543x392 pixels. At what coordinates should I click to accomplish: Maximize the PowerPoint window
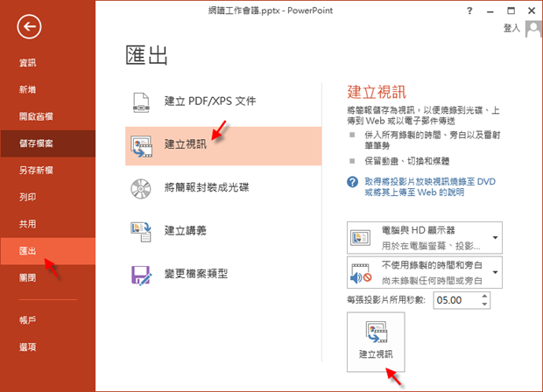tap(511, 10)
